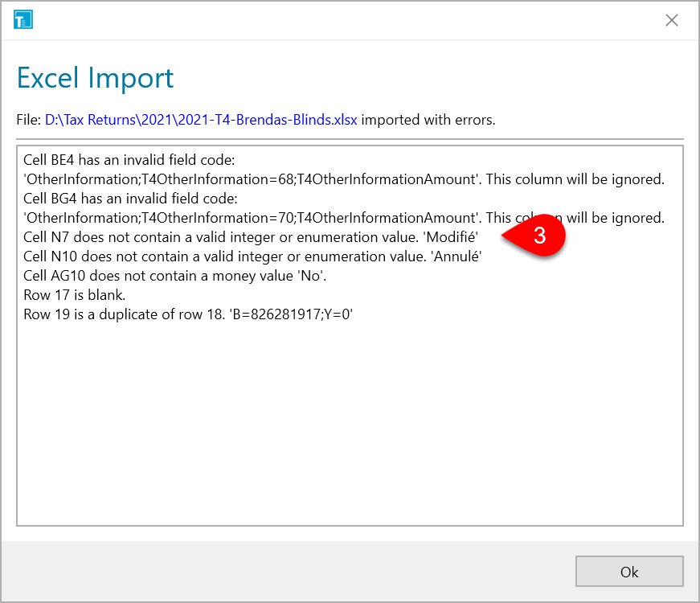Click the 'imported with errors.' text

pos(428,120)
